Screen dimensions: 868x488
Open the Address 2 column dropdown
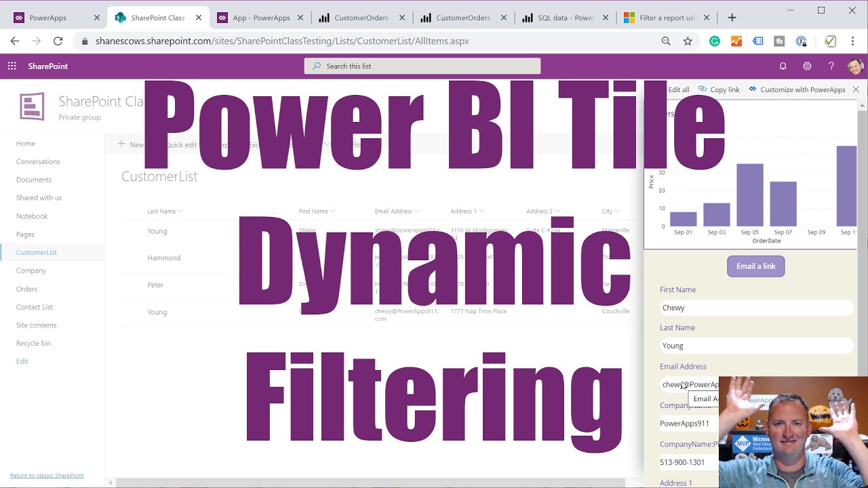543,211
